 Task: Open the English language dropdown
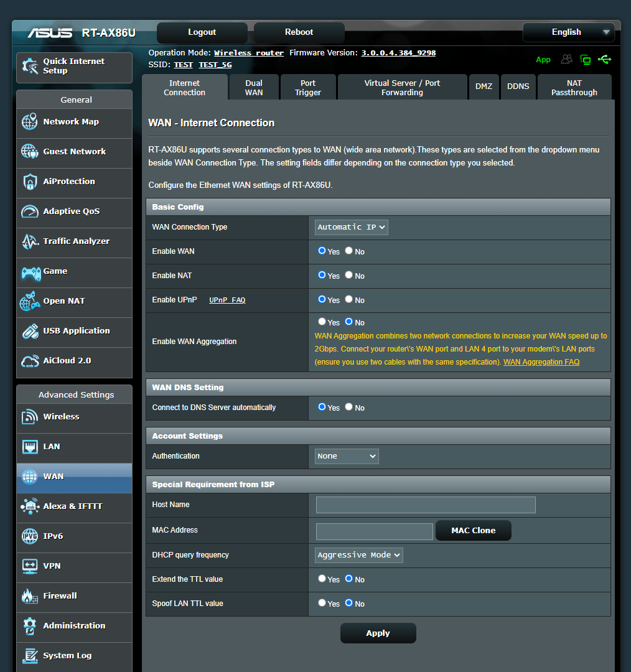[569, 32]
